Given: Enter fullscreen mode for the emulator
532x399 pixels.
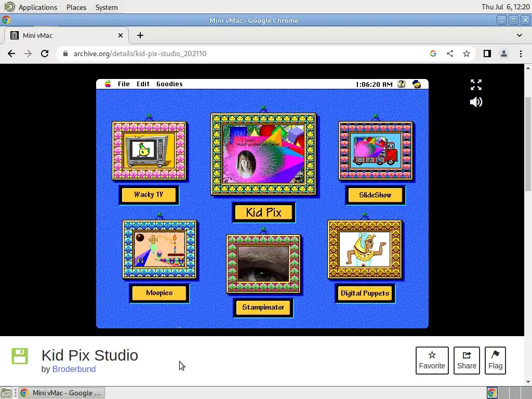Looking at the screenshot, I should point(476,85).
